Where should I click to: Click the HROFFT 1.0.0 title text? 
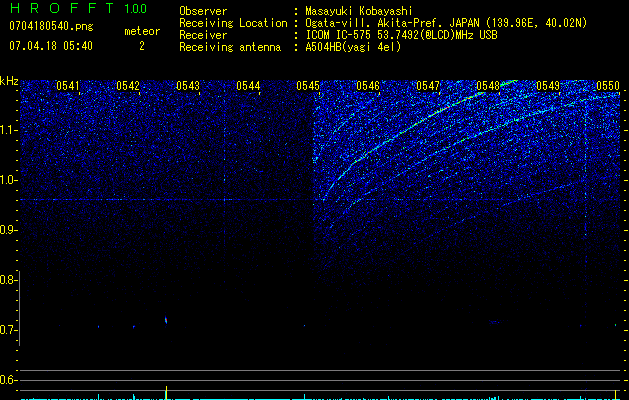(x=78, y=8)
